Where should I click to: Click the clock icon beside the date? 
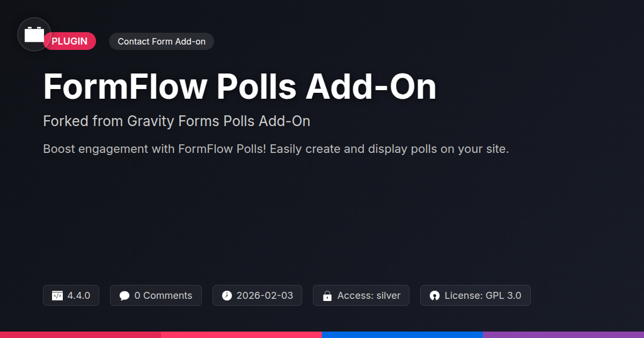(x=227, y=296)
